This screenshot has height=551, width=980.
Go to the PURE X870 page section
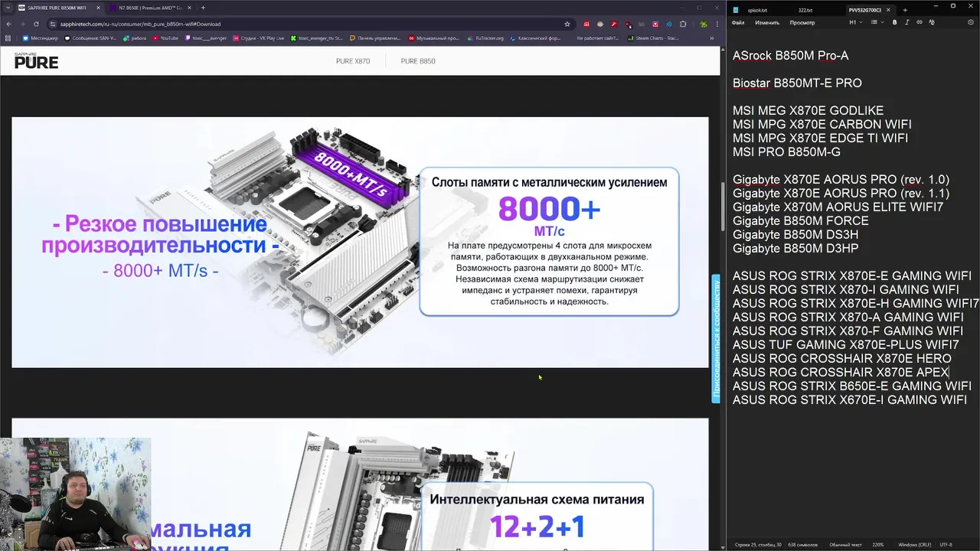coord(353,61)
